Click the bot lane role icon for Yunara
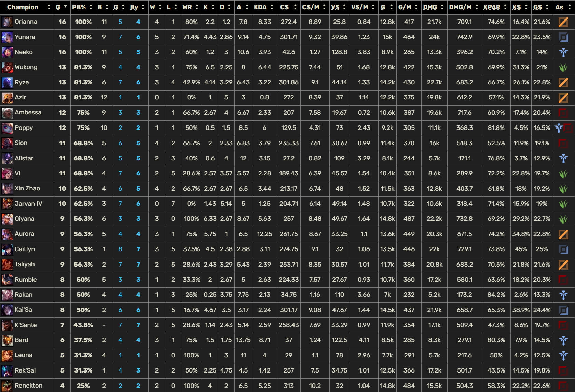The width and height of the screenshot is (575, 392). click(x=563, y=37)
